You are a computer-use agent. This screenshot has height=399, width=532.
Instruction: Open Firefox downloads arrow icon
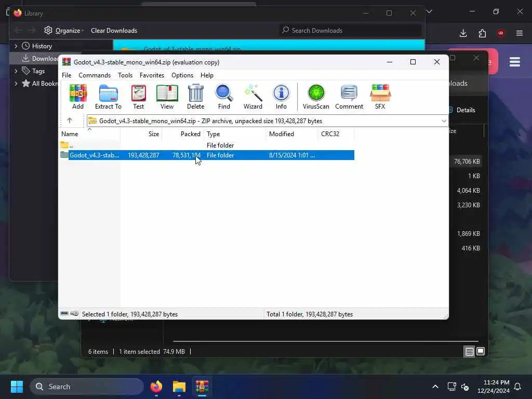click(x=463, y=33)
